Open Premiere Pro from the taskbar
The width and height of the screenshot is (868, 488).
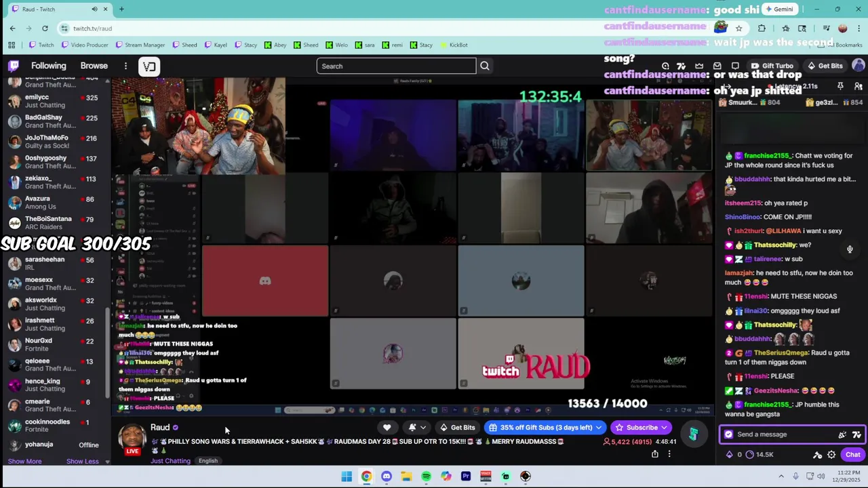(x=466, y=476)
